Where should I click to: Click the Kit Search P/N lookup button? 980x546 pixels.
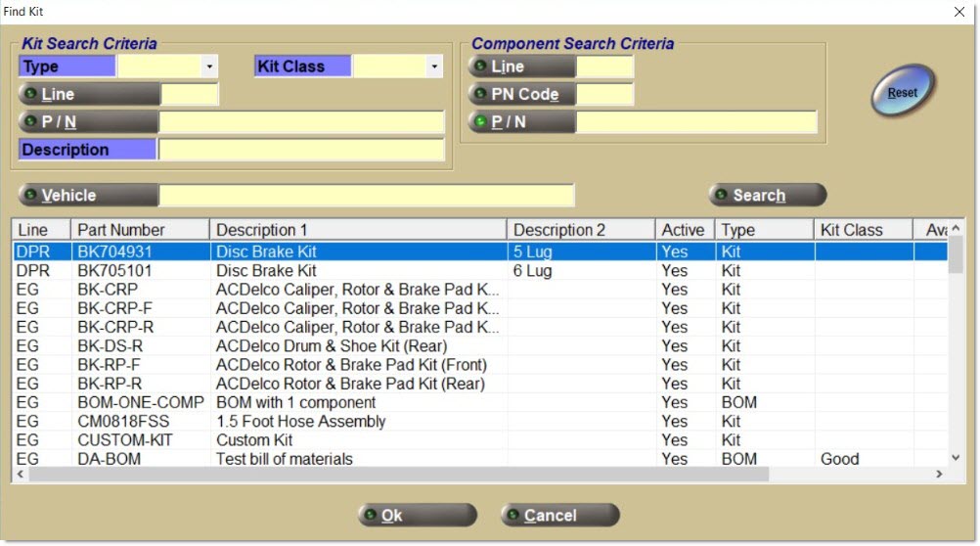(89, 122)
